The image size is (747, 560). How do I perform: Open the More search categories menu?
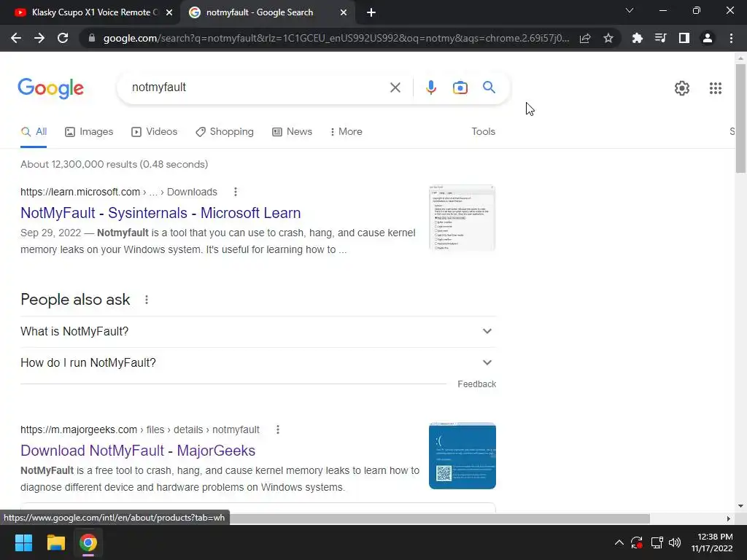point(347,132)
